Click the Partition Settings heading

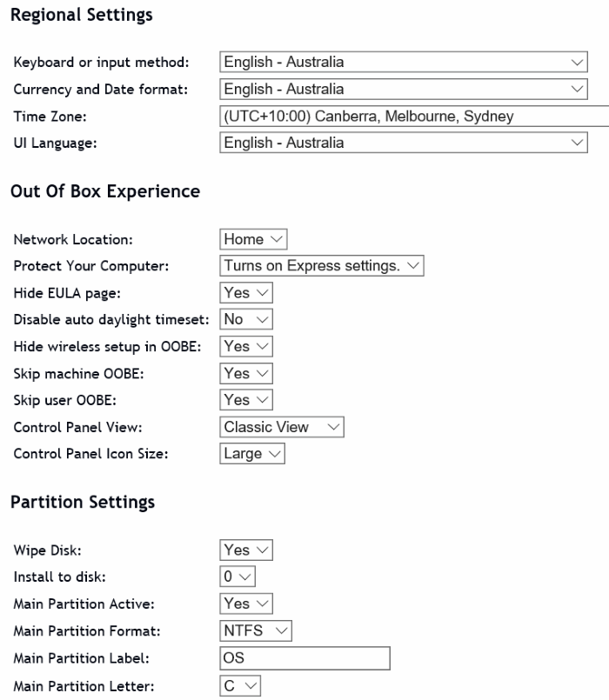coord(83,503)
